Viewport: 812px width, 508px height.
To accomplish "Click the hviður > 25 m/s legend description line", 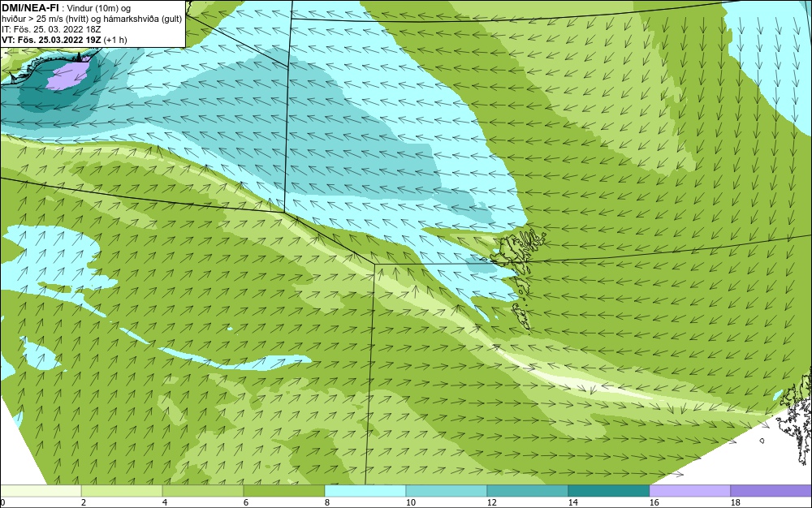I will 92,19.
